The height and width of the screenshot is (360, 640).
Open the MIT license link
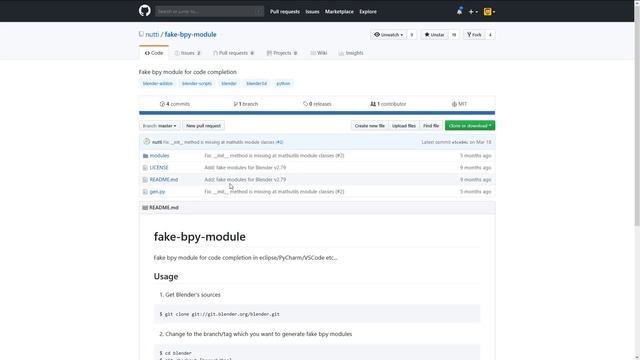[459, 104]
